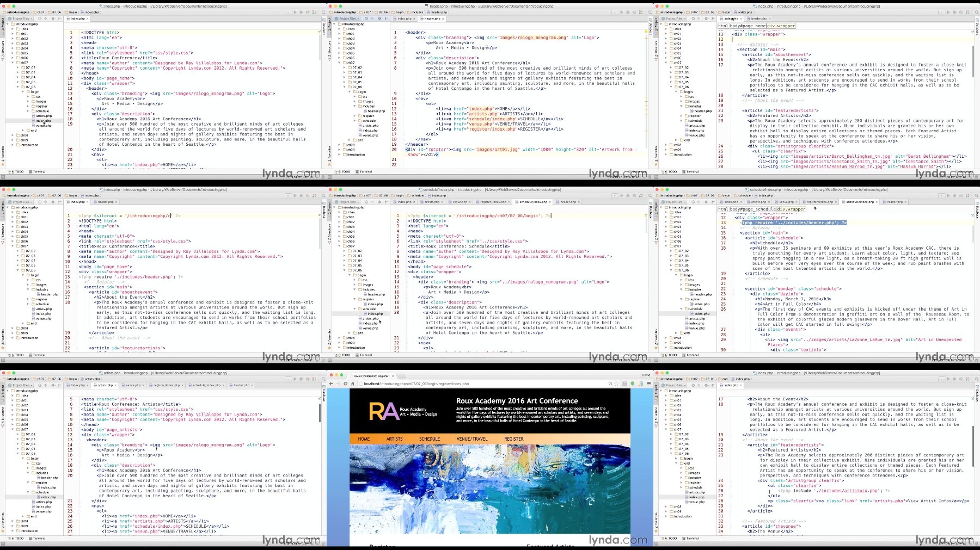The height and width of the screenshot is (550, 980).
Task: Open project panel gear settings in artists.php window
Action: [x=53, y=385]
